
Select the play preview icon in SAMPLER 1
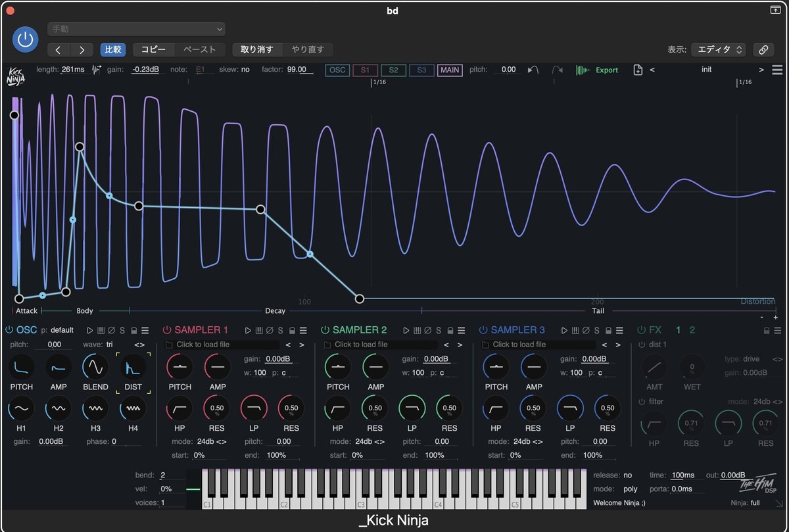pos(248,330)
